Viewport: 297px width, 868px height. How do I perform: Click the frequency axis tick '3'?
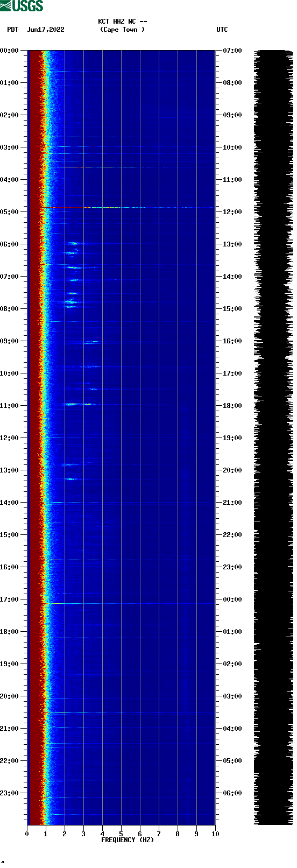coord(83,834)
